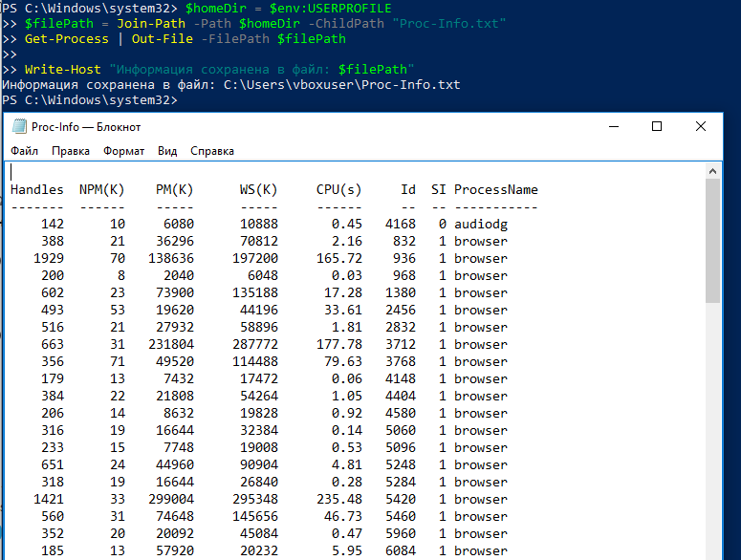The image size is (741, 560).
Task: Click the SI column header text
Action: [x=439, y=190]
